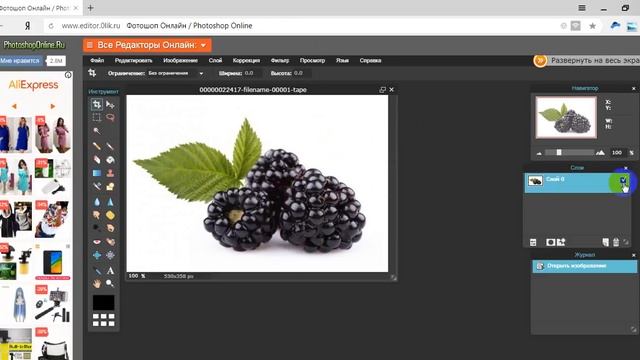The height and width of the screenshot is (360, 640).
Task: Select the Zoom magnifier tool
Action: click(x=110, y=283)
